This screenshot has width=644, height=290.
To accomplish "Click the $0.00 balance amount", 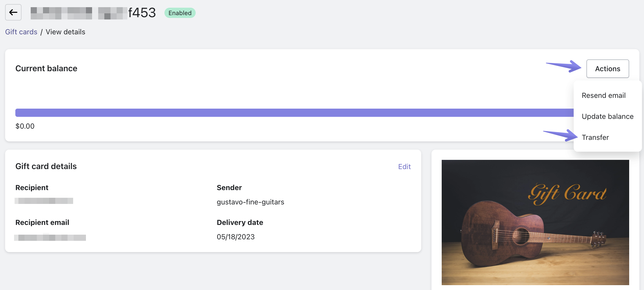I will click(x=25, y=126).
